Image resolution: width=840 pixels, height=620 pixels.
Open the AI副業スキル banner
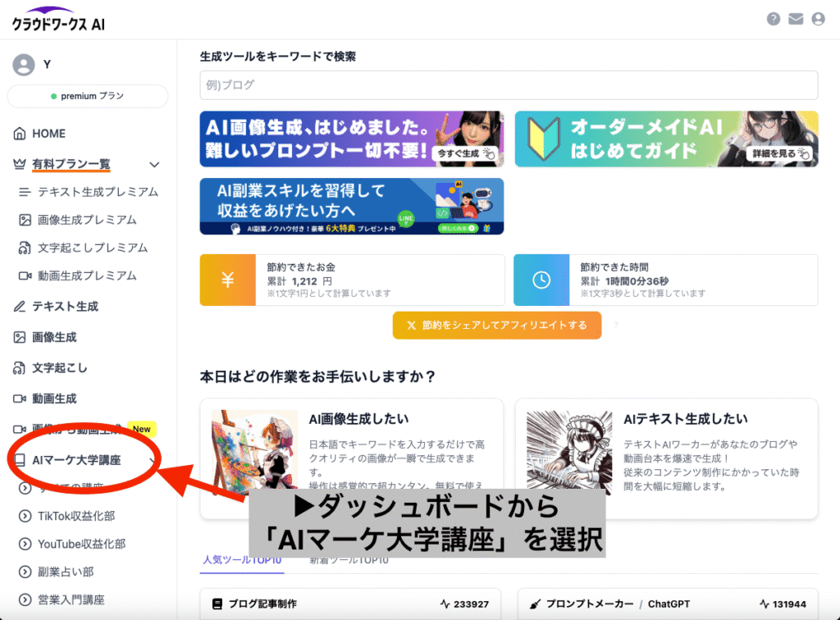point(351,206)
